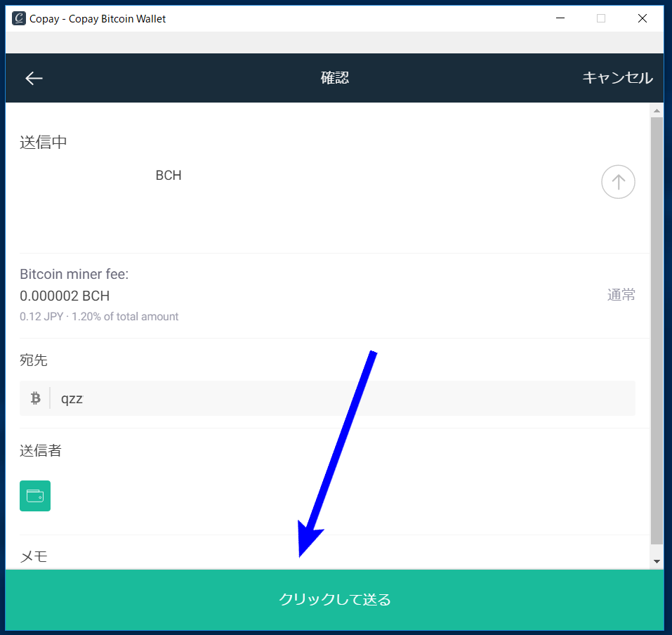
Task: Click the back arrow in header
Action: pyautogui.click(x=34, y=79)
